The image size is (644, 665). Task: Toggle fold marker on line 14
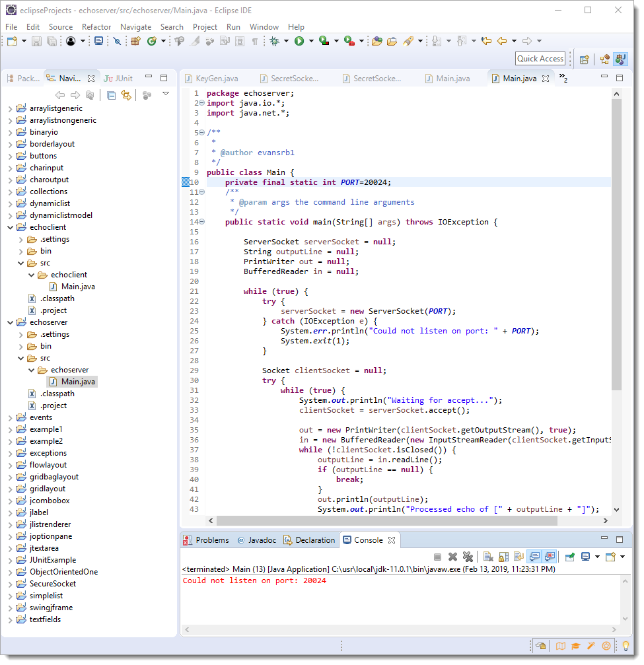(202, 222)
